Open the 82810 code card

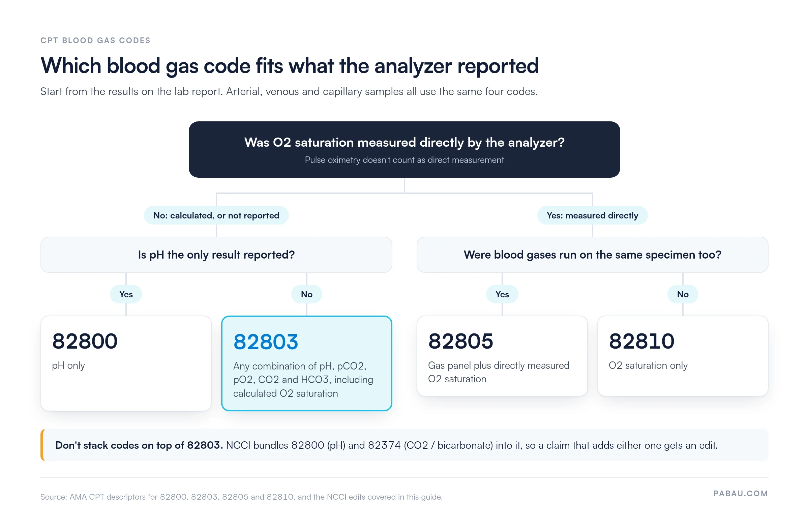[x=683, y=356]
